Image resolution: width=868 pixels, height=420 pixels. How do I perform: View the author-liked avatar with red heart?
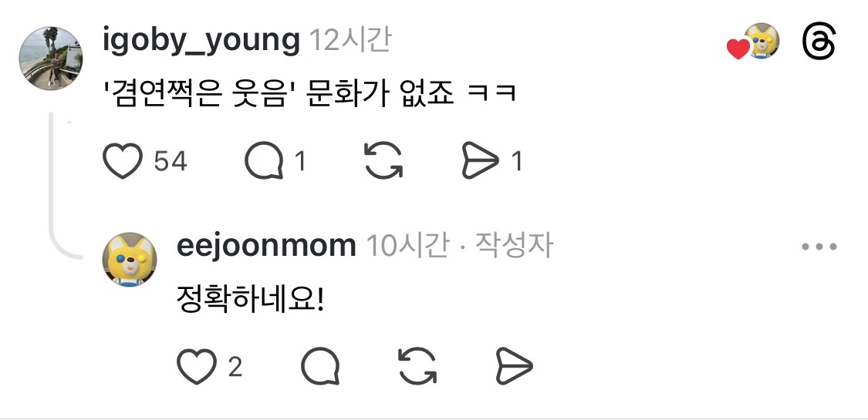(x=754, y=42)
